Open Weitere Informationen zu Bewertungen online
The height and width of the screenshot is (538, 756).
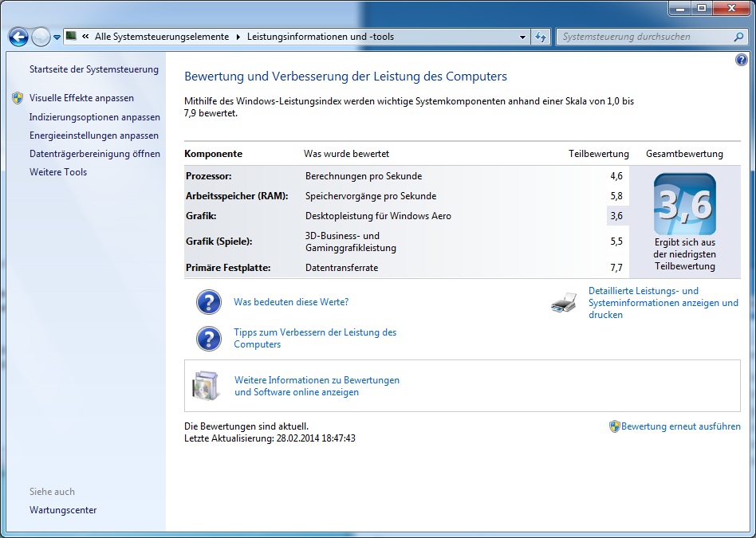point(317,386)
